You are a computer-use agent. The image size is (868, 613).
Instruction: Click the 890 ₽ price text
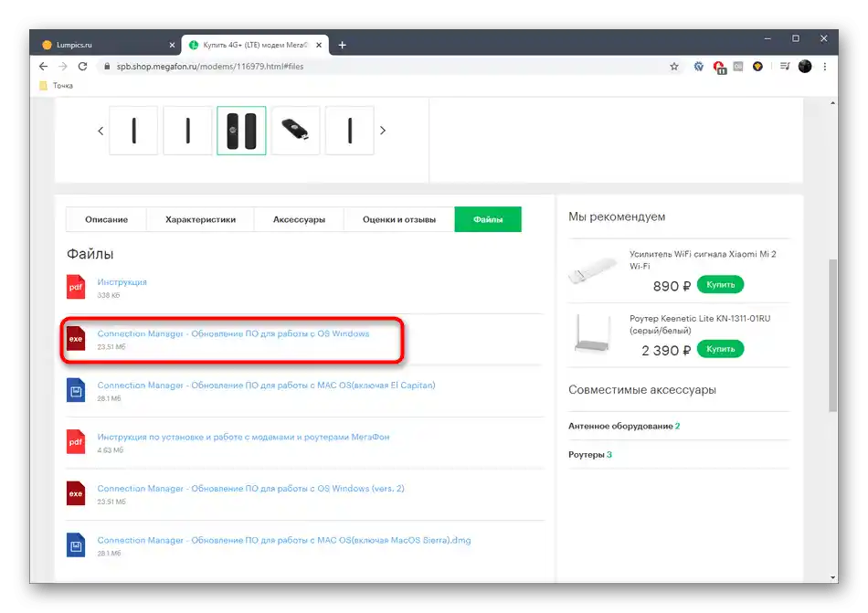click(672, 286)
